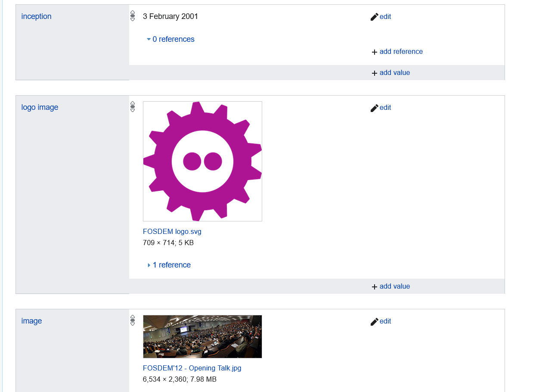Viewport: 536px width, 392px height.
Task: Select rank indicator icon for inception statement
Action: [x=133, y=16]
